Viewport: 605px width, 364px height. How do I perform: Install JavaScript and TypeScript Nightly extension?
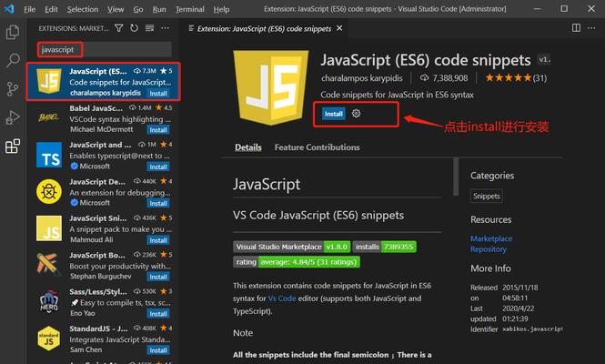point(158,167)
